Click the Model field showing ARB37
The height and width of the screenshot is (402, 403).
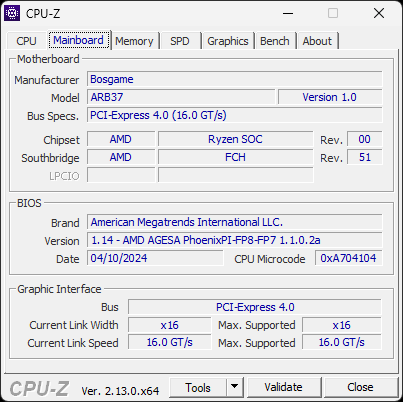pos(181,97)
